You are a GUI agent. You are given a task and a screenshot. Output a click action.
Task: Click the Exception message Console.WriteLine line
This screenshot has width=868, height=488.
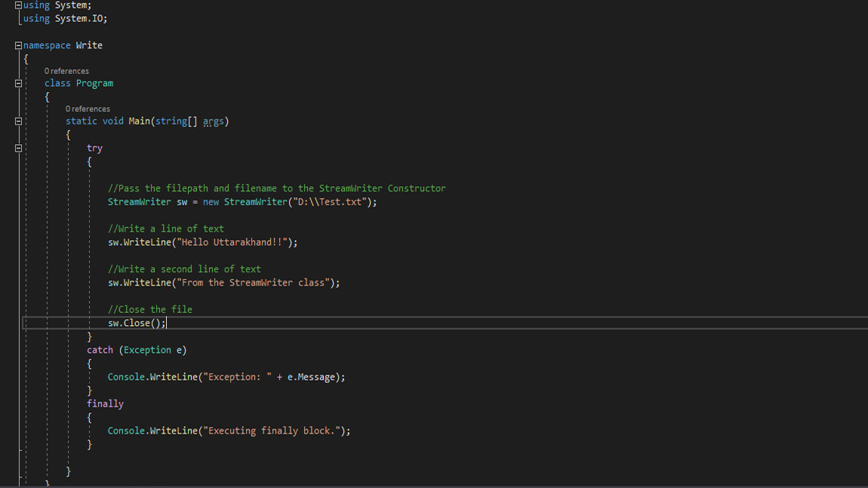click(x=226, y=376)
